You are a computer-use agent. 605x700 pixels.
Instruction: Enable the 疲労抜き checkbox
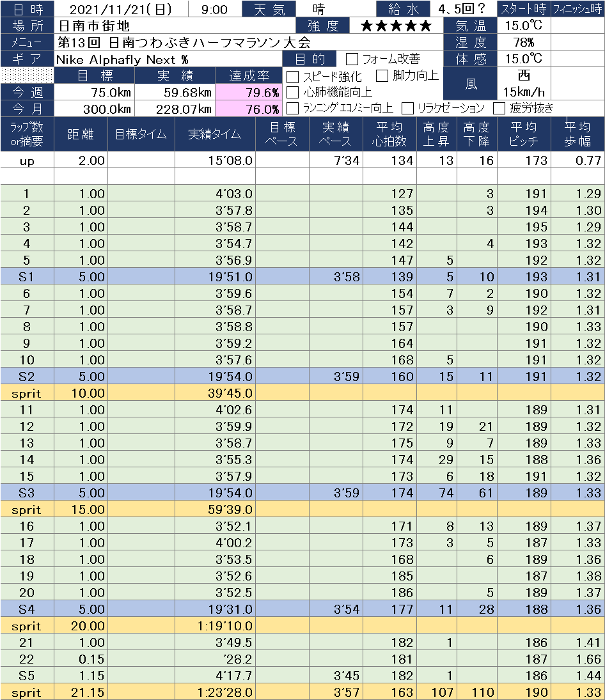point(499,108)
